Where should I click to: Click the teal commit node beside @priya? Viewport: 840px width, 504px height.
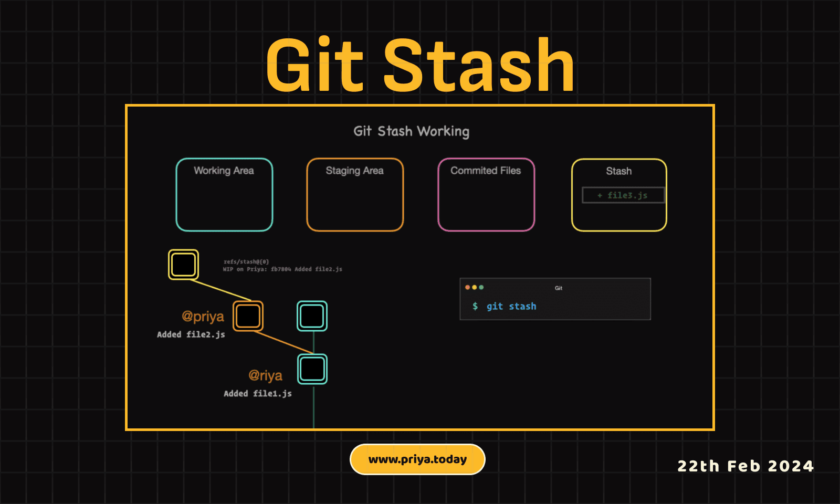[x=312, y=316]
